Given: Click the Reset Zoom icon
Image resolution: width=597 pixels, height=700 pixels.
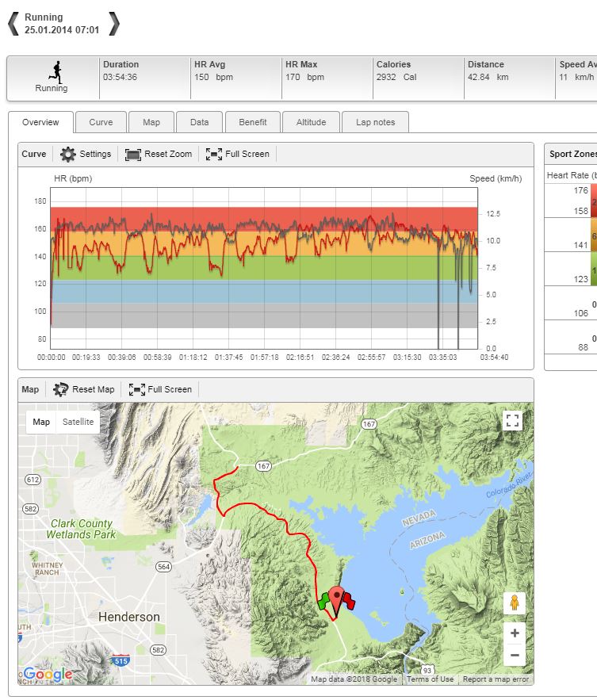Looking at the screenshot, I should [x=132, y=154].
